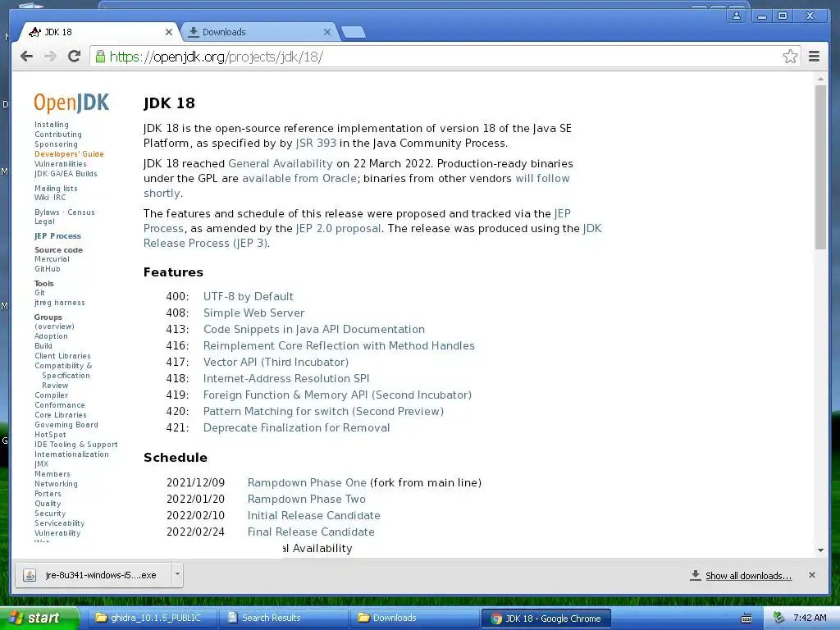The image size is (840, 630).
Task: Switch to the Downloads tab
Action: click(x=260, y=32)
